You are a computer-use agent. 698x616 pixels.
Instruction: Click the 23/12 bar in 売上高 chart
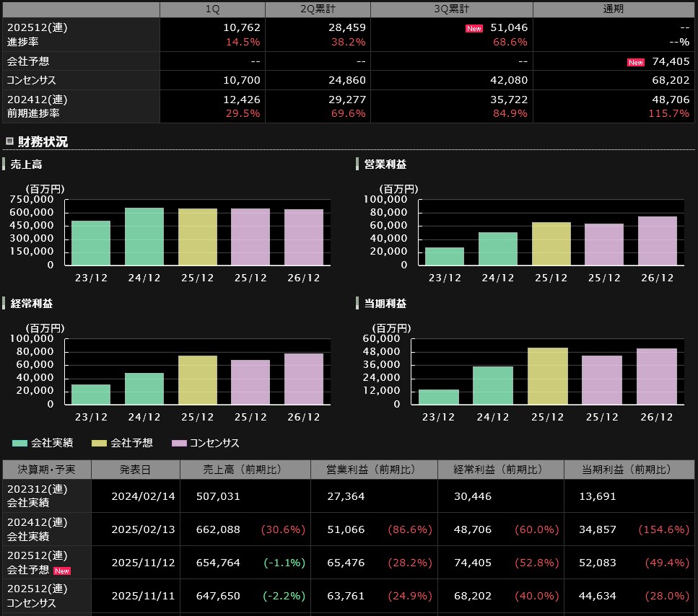(91, 243)
